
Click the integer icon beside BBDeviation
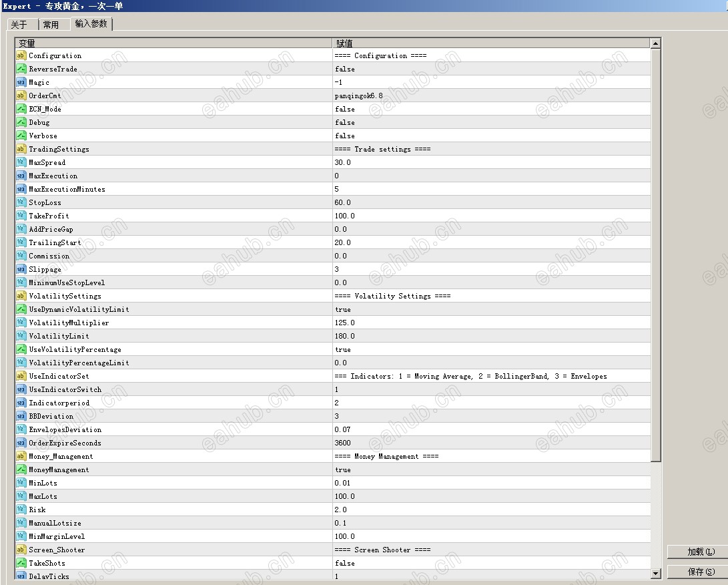point(21,416)
